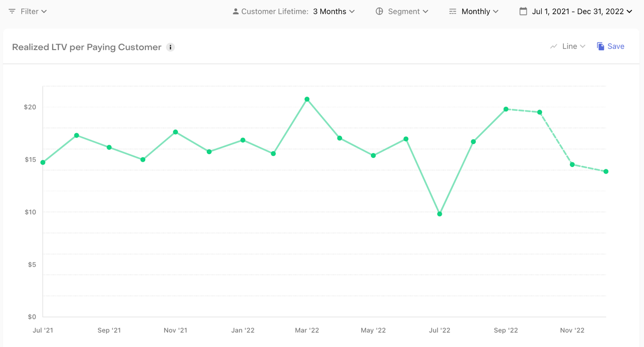The height and width of the screenshot is (347, 644).
Task: Select the Feb '22 data point
Action: click(x=273, y=153)
